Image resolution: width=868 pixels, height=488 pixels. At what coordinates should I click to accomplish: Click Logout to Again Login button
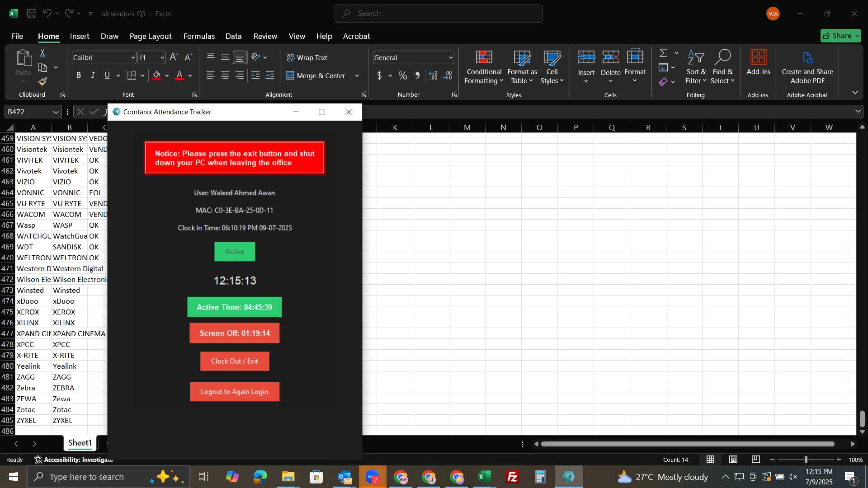tap(235, 391)
